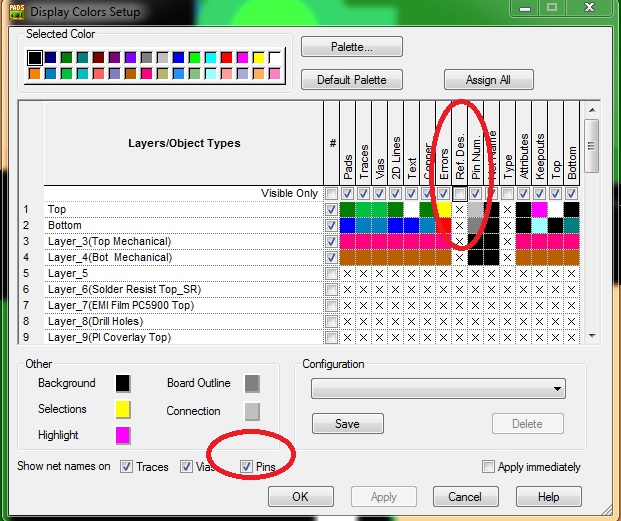Toggle the Type column visibility checkbox
The width and height of the screenshot is (621, 521).
pyautogui.click(x=507, y=194)
